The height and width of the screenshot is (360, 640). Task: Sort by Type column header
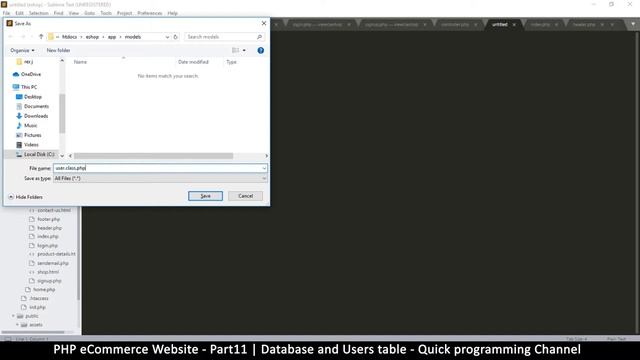pos(231,62)
